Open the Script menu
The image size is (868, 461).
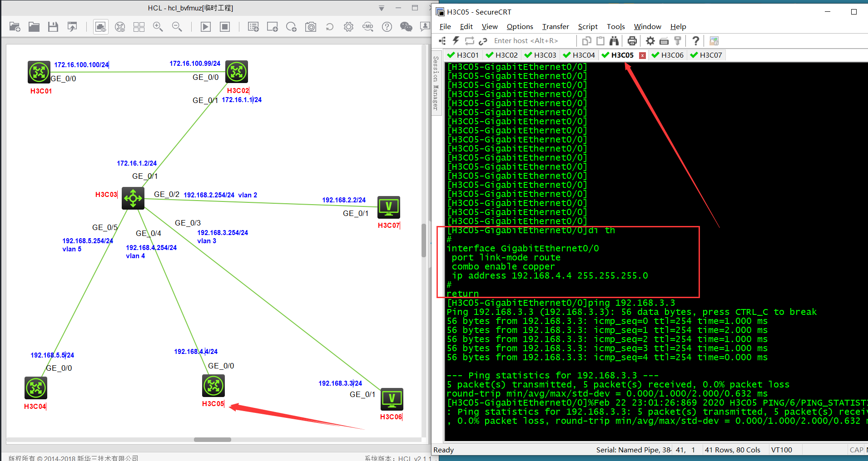point(587,27)
